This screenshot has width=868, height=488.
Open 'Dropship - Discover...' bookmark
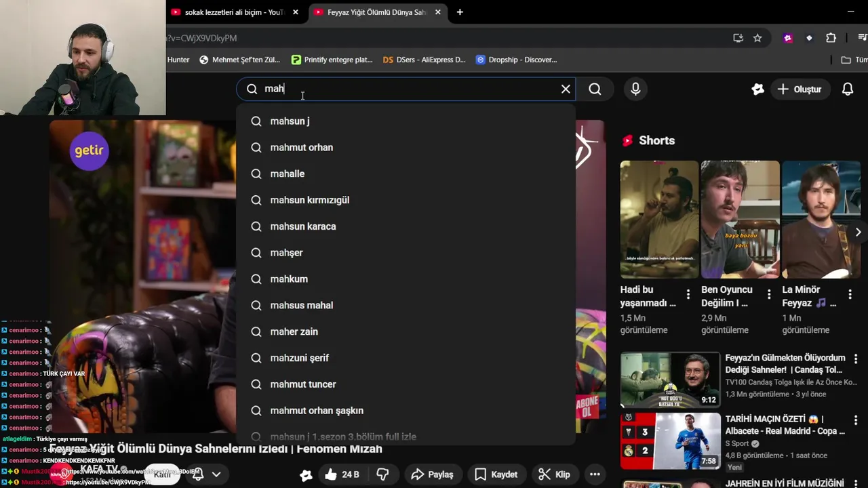pyautogui.click(x=516, y=60)
